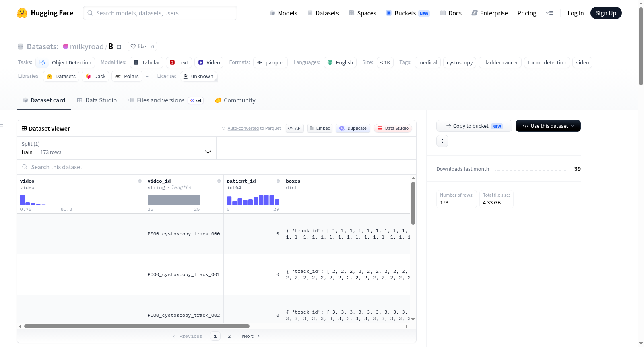
Task: Sort the video column
Action: point(140,181)
